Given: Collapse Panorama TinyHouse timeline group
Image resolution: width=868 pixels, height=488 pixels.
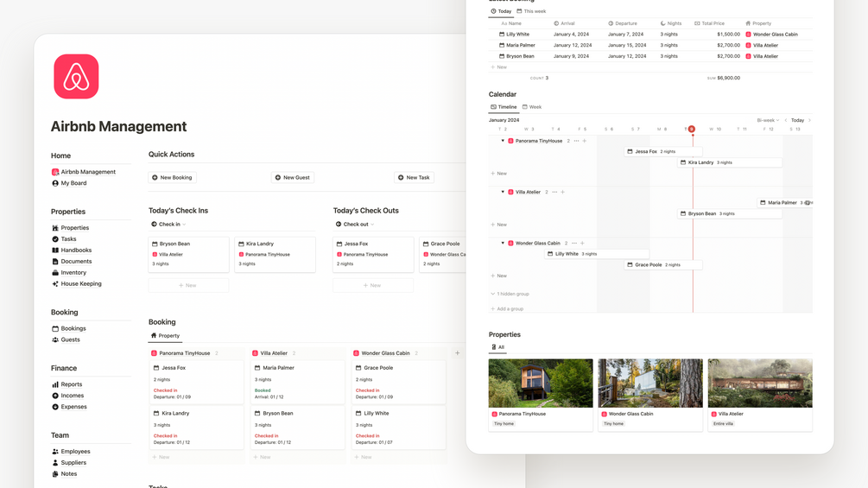Looking at the screenshot, I should click(503, 141).
